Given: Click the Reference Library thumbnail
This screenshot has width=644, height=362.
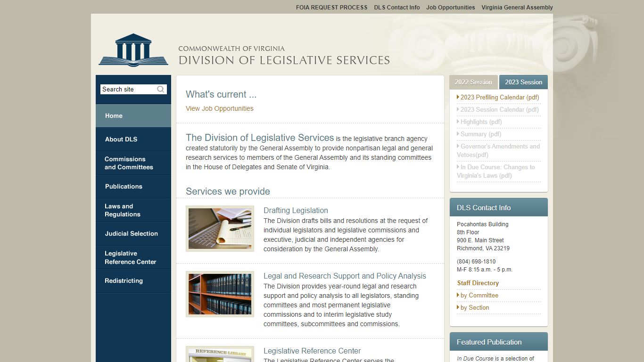Looking at the screenshot, I should 220,354.
